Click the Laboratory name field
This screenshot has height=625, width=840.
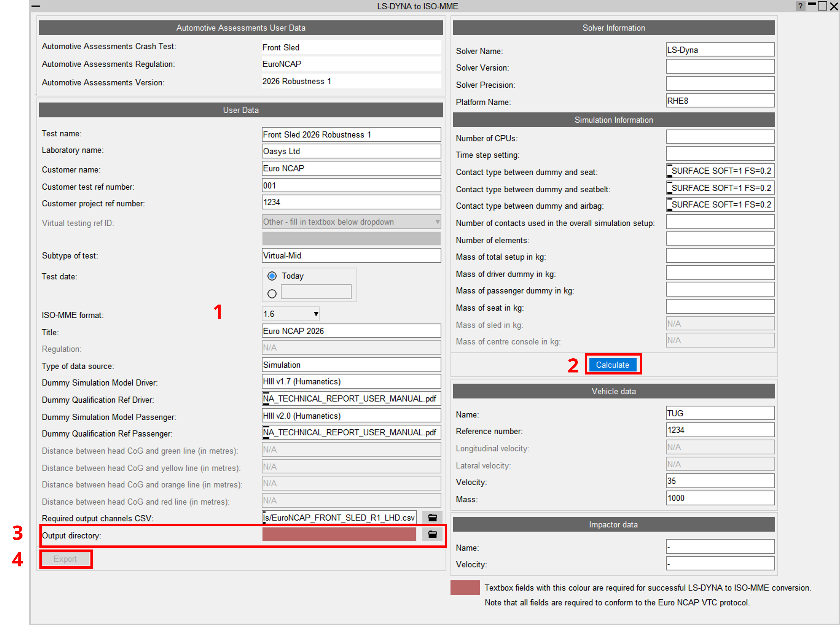(x=351, y=151)
